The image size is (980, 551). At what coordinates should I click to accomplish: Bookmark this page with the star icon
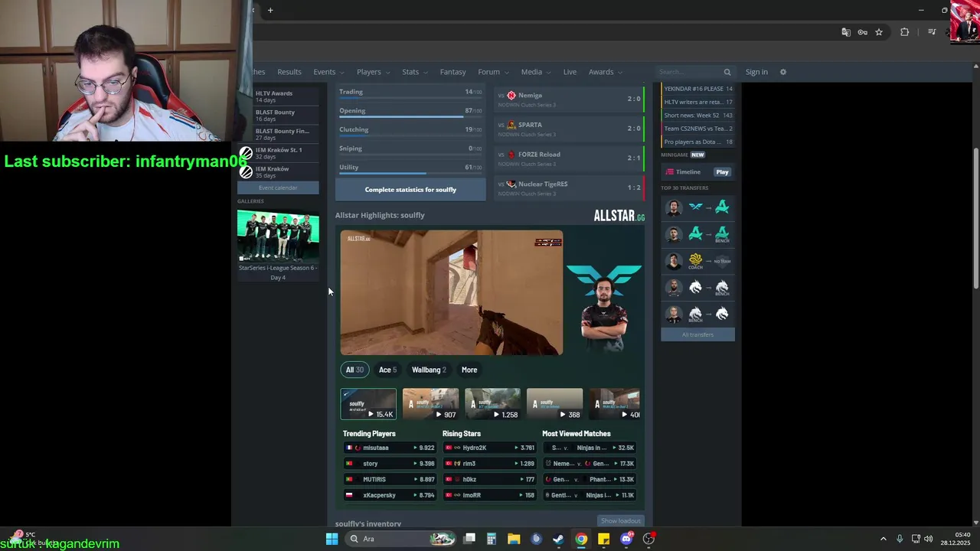point(879,32)
